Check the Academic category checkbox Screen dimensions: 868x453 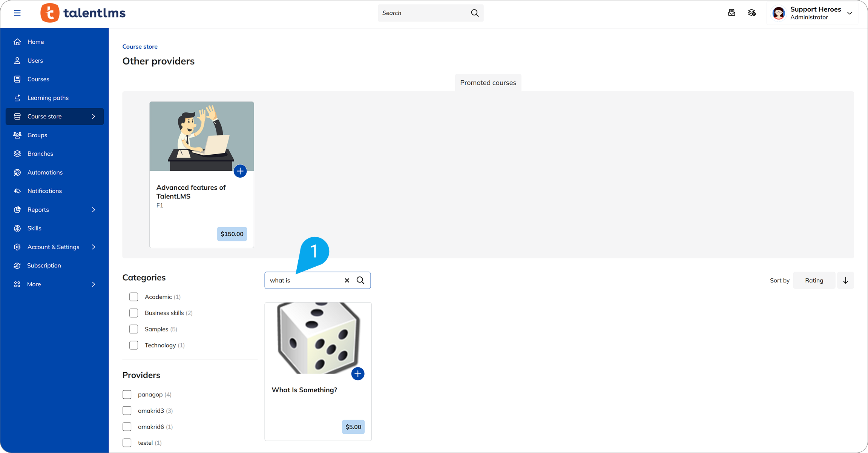point(134,297)
